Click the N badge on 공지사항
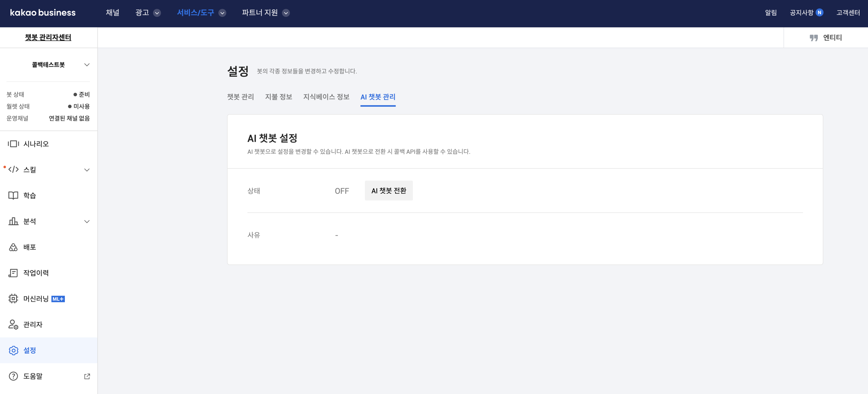868x394 pixels. point(819,12)
